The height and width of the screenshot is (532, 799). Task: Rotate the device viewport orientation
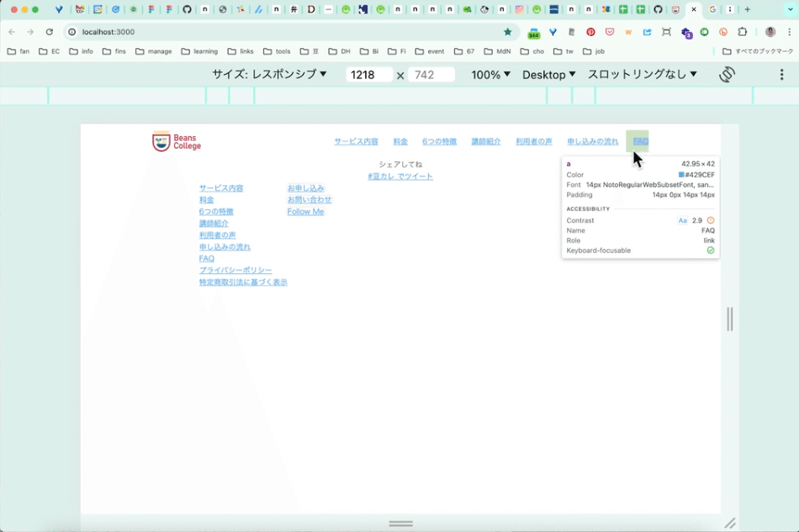[x=728, y=74]
